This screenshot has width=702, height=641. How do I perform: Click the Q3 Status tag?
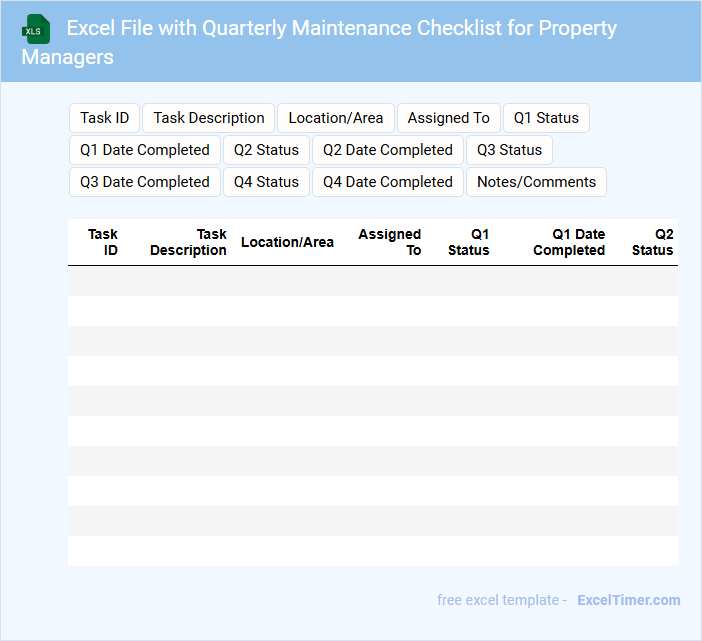click(509, 150)
